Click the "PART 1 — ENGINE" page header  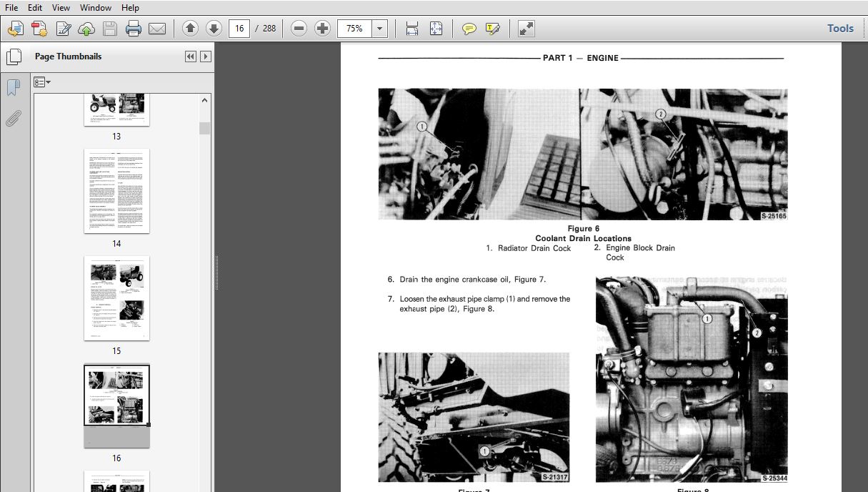click(581, 58)
